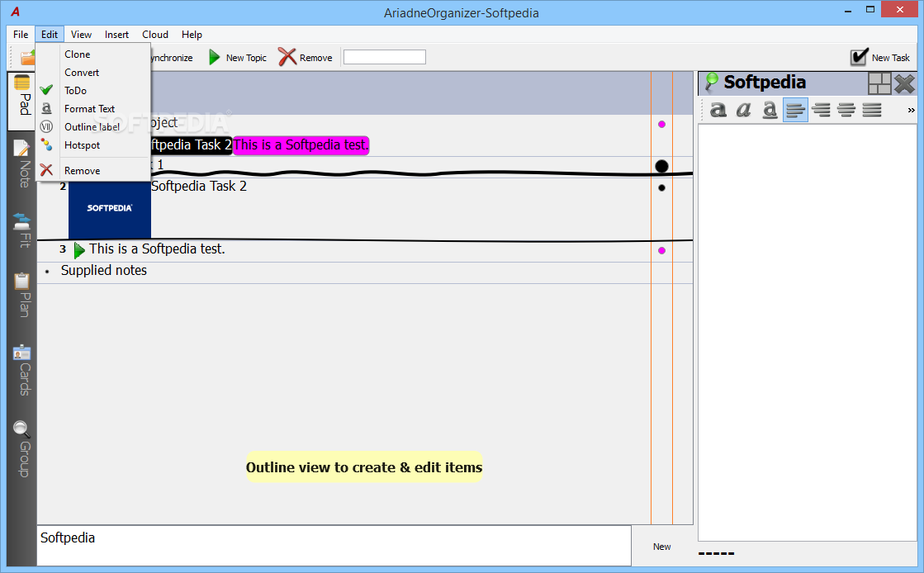Select Format Text in Edit menu
This screenshot has height=573, width=924.
tap(93, 109)
